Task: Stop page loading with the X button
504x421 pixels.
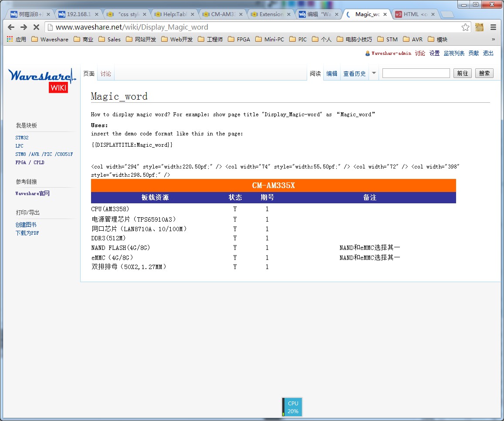Action: click(x=36, y=27)
